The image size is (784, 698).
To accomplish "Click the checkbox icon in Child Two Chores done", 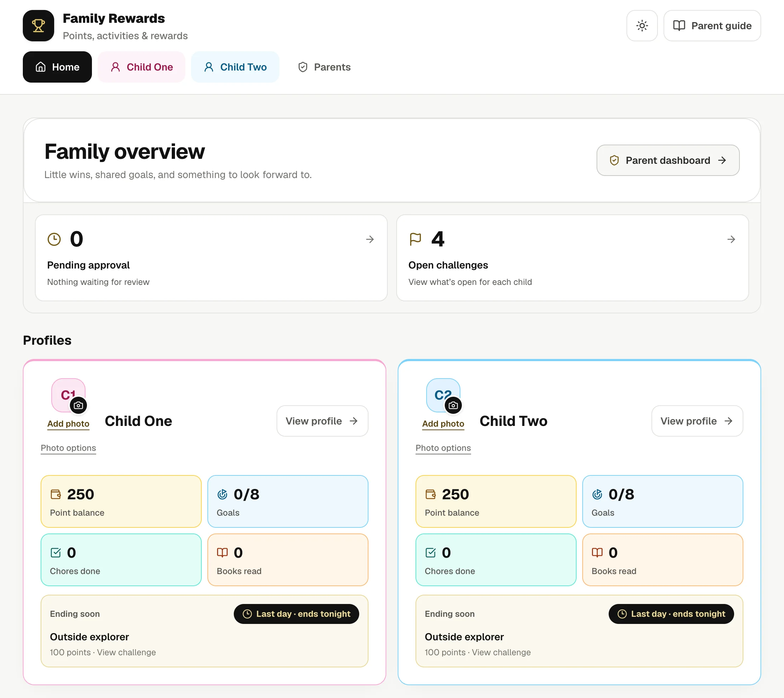I will (x=430, y=553).
